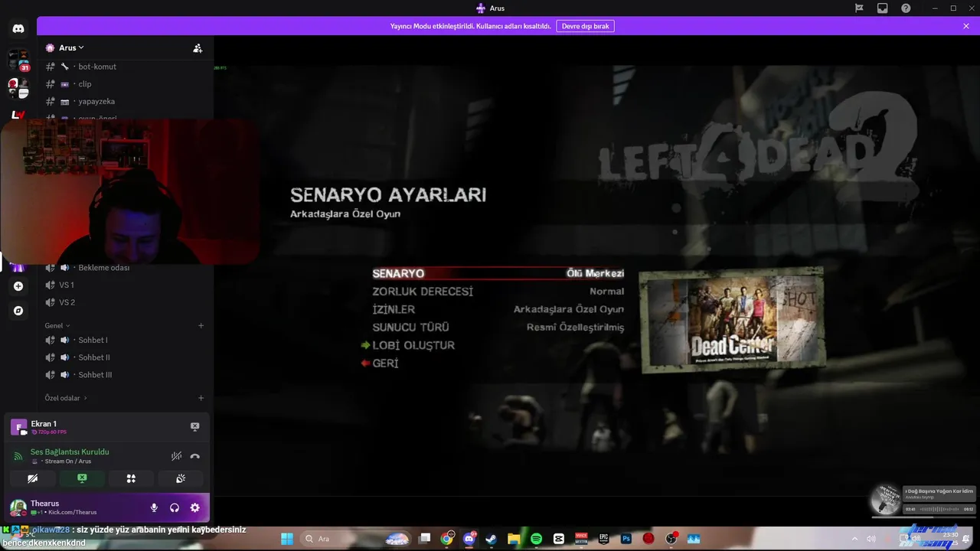Select ZORLUK DERECESİ menu item
Image resolution: width=980 pixels, height=551 pixels.
tap(423, 292)
